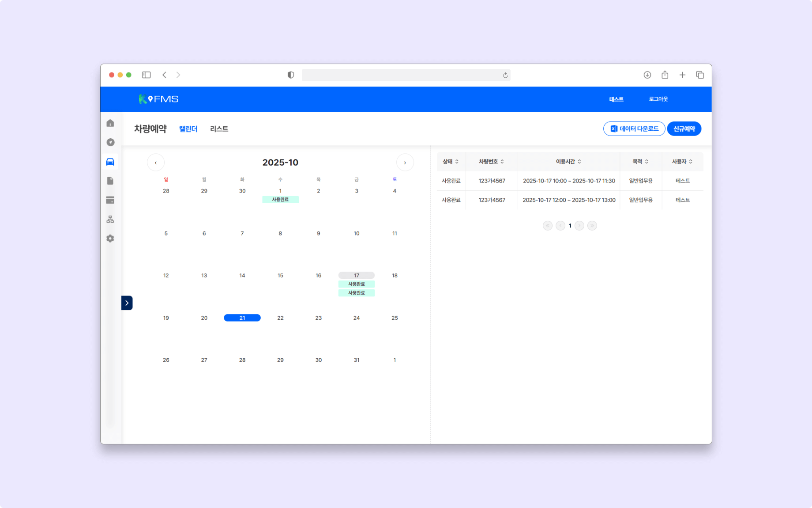Select the navigation arrow sidebar icon
Viewport: 812px width, 508px height.
pos(110,142)
